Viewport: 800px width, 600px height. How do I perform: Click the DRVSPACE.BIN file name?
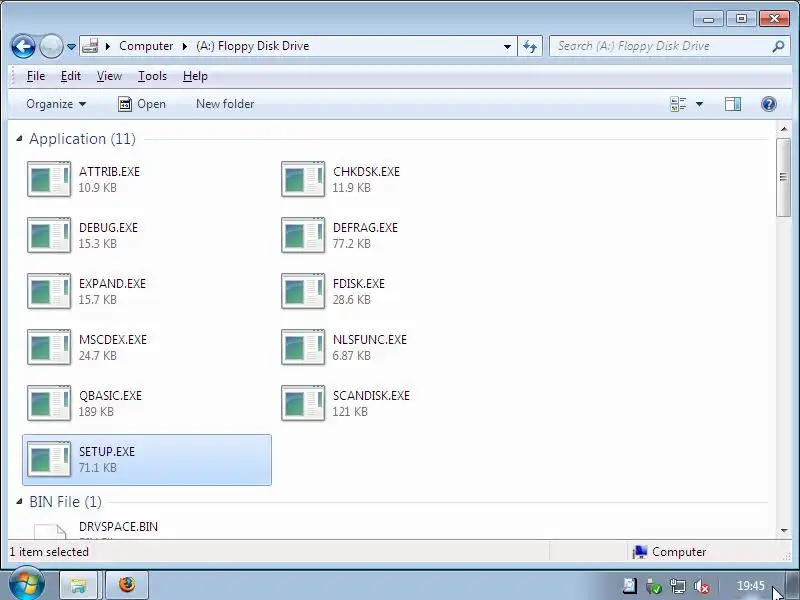[x=118, y=527]
